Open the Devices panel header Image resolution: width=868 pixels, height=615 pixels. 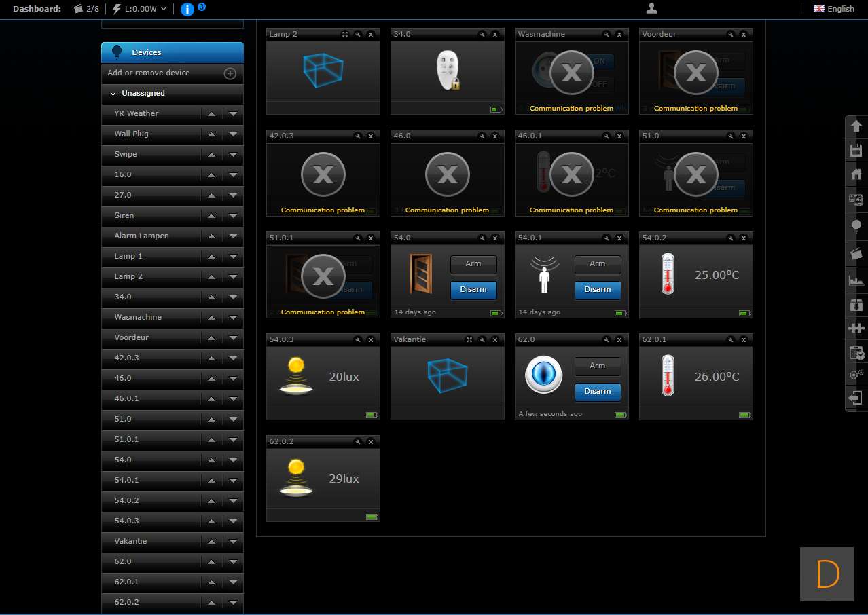[173, 52]
